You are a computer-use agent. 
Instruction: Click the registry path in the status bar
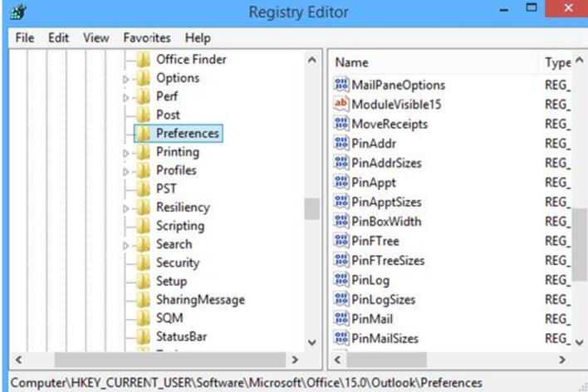click(x=247, y=383)
